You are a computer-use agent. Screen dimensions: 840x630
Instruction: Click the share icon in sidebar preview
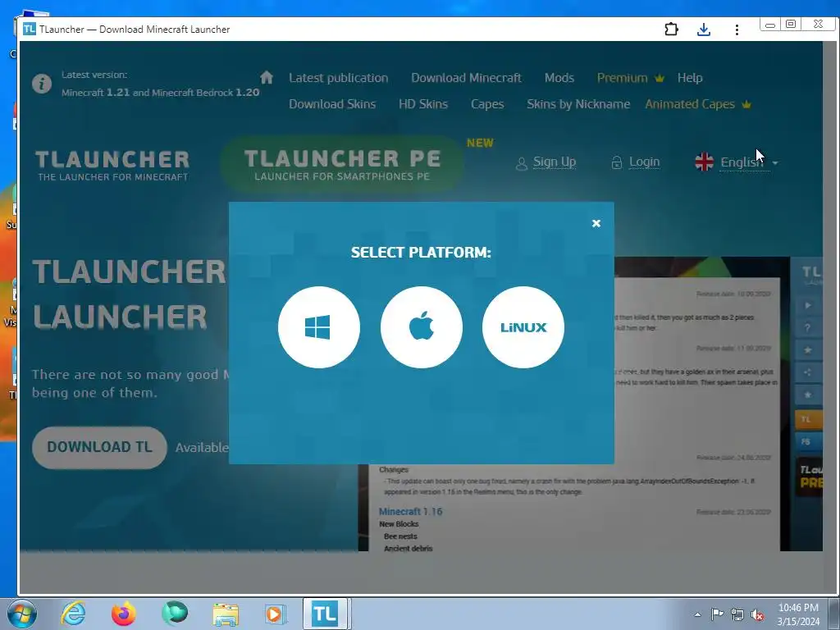[807, 372]
